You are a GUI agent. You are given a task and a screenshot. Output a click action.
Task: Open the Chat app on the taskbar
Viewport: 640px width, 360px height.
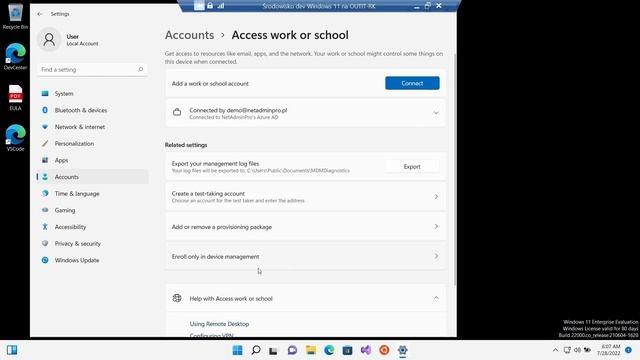[x=292, y=350]
